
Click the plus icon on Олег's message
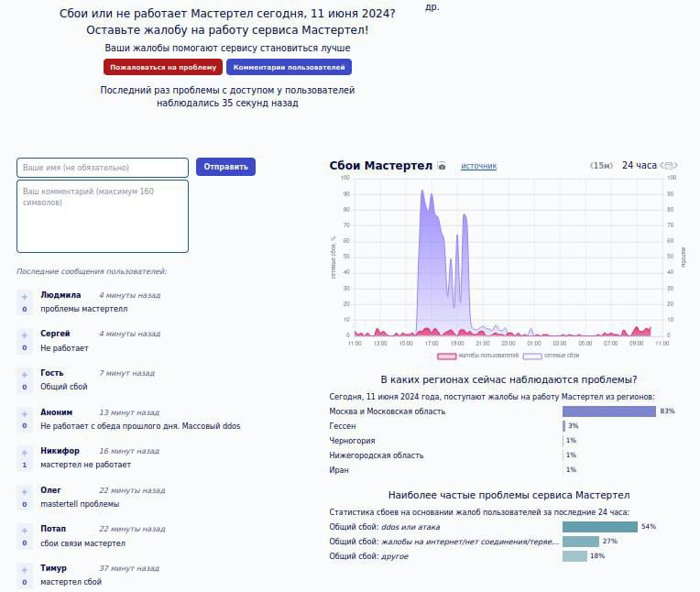[x=25, y=491]
